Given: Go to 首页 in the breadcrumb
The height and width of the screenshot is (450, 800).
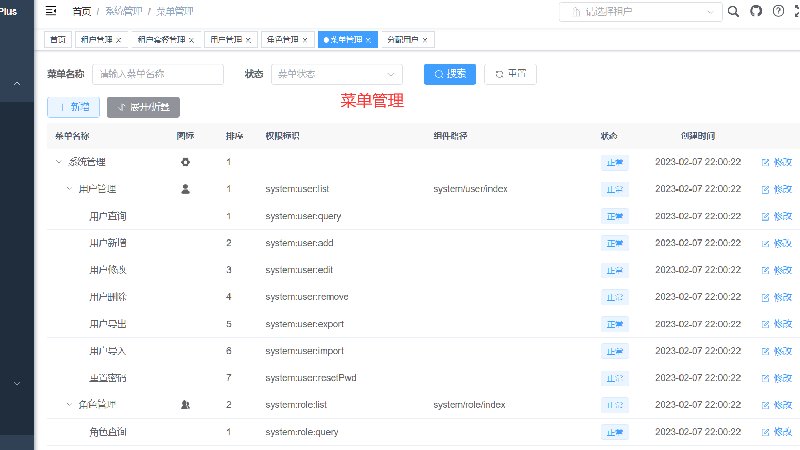Looking at the screenshot, I should coord(82,11).
